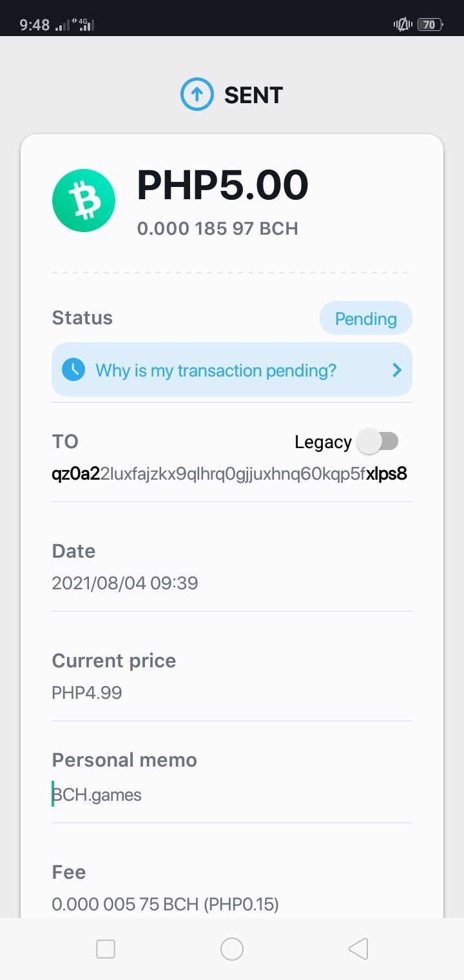The image size is (464, 980).
Task: Tap the Bitcoin Cash logo icon
Action: (x=84, y=201)
